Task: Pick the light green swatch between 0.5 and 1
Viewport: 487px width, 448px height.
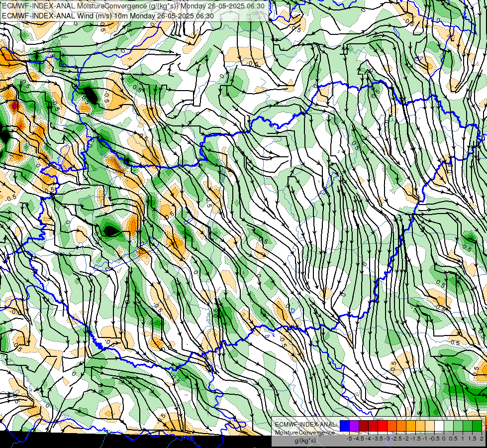Action: pyautogui.click(x=458, y=426)
